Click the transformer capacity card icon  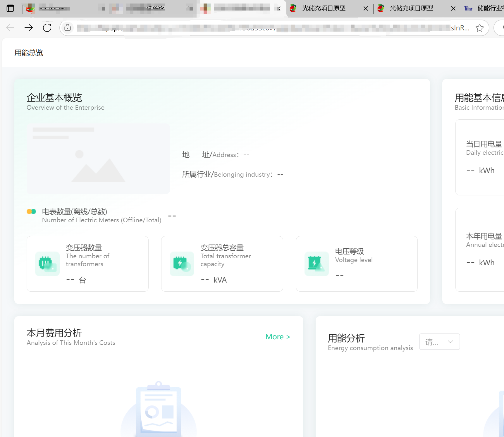(x=182, y=264)
